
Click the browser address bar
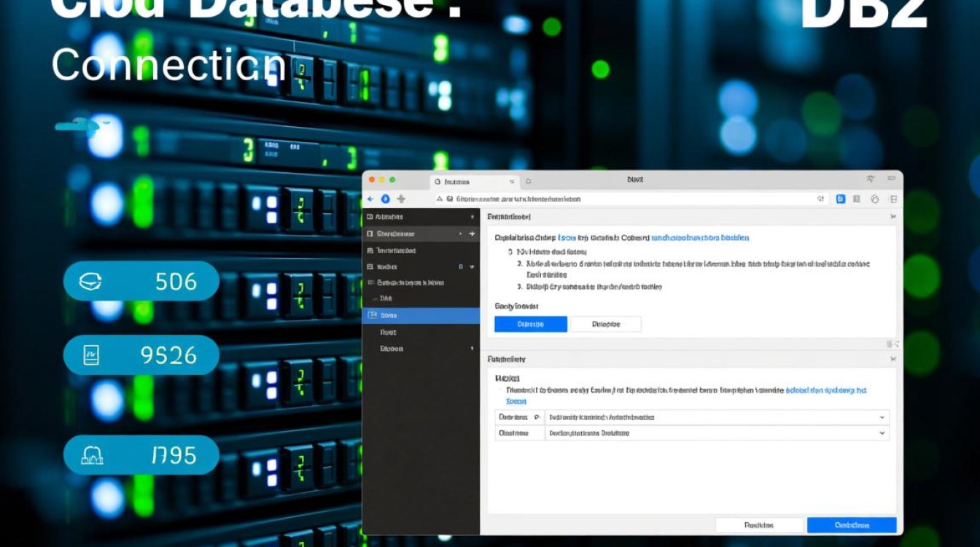click(627, 199)
